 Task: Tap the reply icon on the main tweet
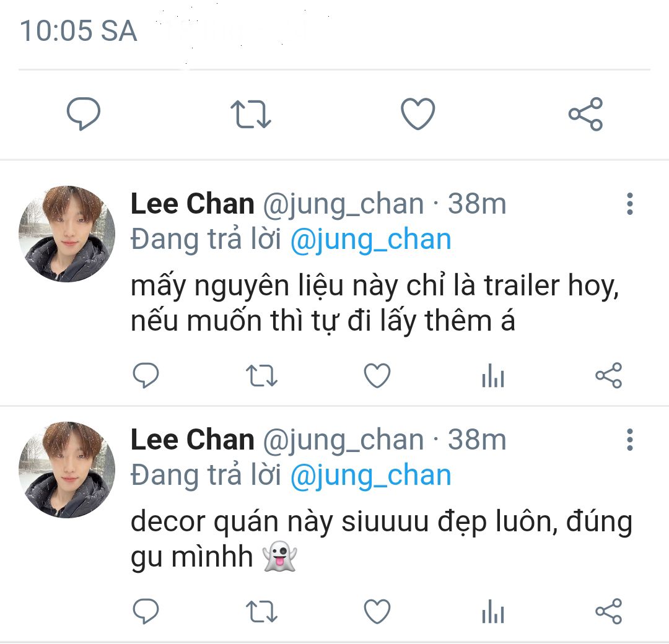(84, 113)
